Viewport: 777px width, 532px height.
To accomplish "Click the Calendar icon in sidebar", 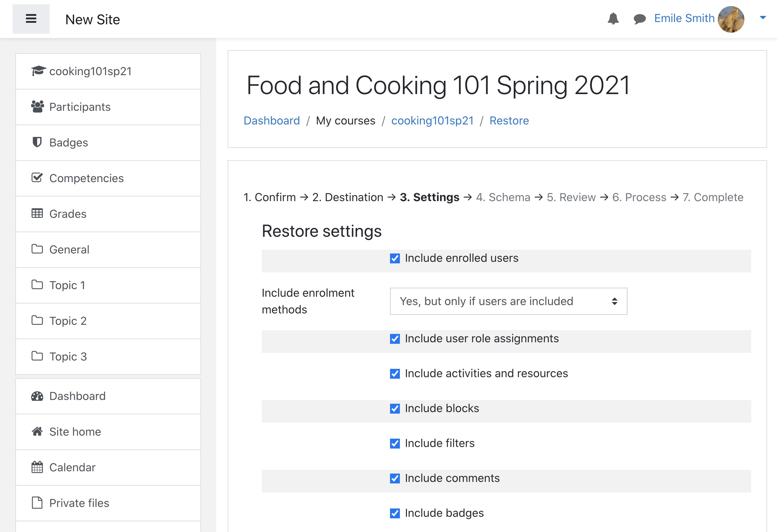I will [37, 467].
